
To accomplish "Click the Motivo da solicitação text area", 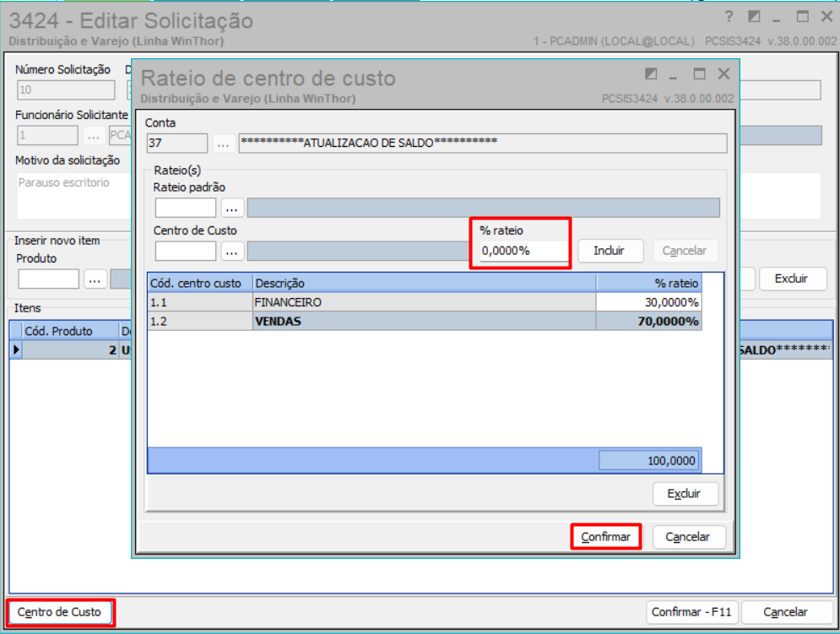I will pos(74,196).
